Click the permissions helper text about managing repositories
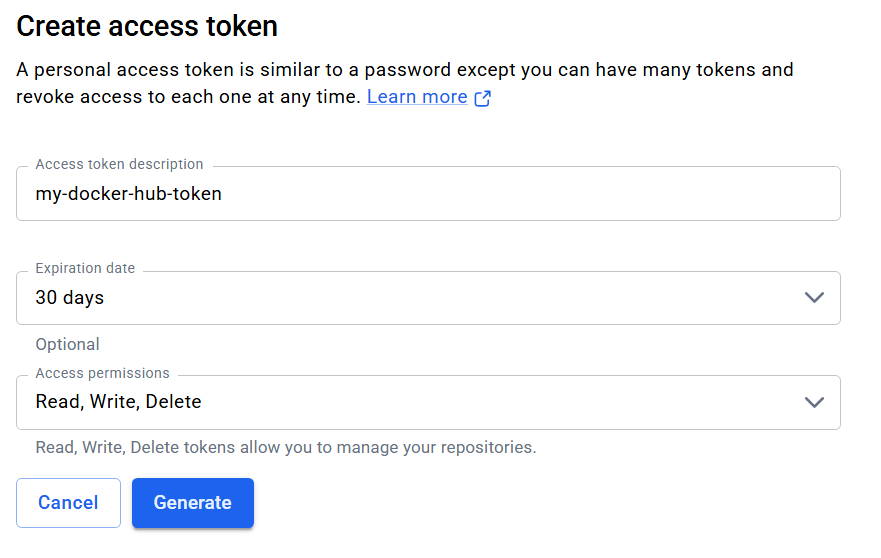Image resolution: width=881 pixels, height=558 pixels. [x=286, y=447]
